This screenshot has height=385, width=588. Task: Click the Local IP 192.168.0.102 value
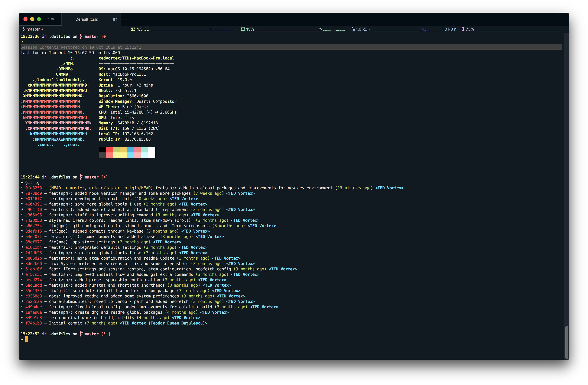point(138,134)
